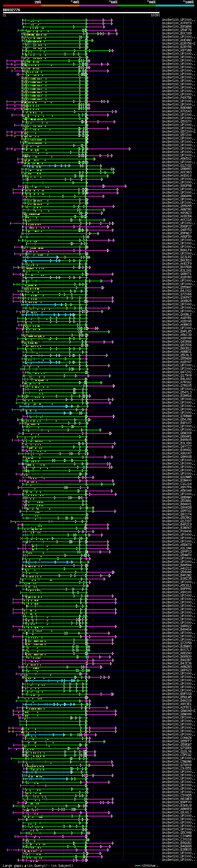Open hit UniRef100_A9V7P4
This screenshot has height=868, width=197.
click(x=177, y=487)
